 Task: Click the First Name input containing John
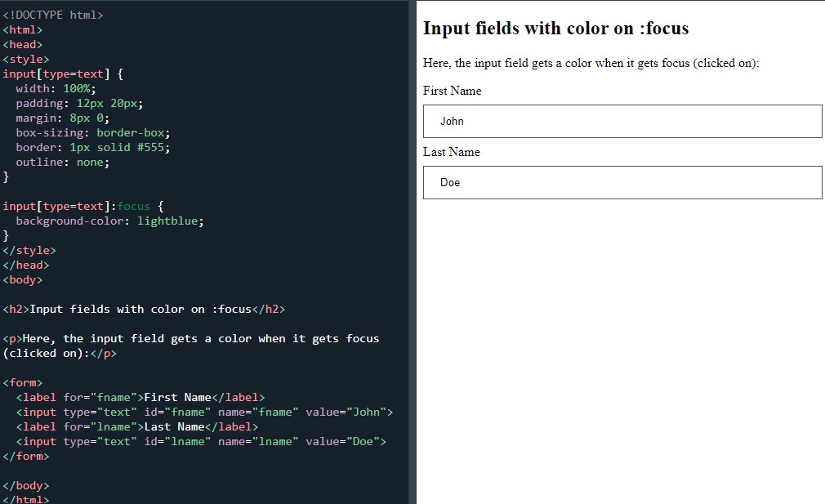pos(621,121)
